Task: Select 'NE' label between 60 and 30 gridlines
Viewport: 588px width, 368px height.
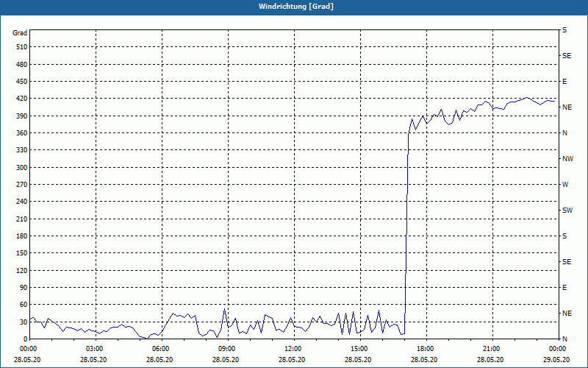Action: (567, 314)
